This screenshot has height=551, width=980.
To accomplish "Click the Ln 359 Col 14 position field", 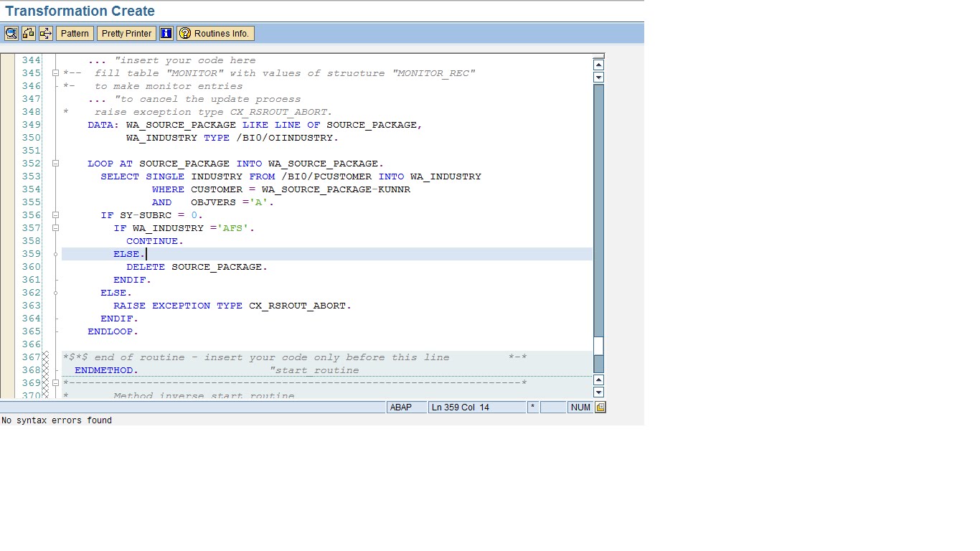I will click(476, 407).
